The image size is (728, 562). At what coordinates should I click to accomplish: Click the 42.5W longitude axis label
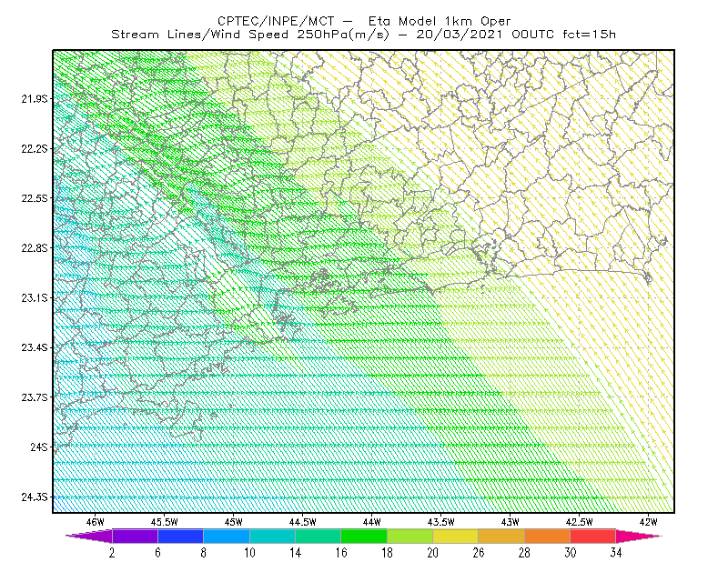(x=580, y=522)
